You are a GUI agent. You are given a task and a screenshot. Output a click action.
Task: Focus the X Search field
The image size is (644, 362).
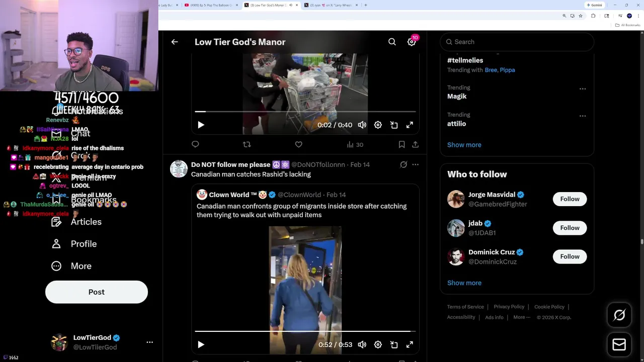point(517,42)
